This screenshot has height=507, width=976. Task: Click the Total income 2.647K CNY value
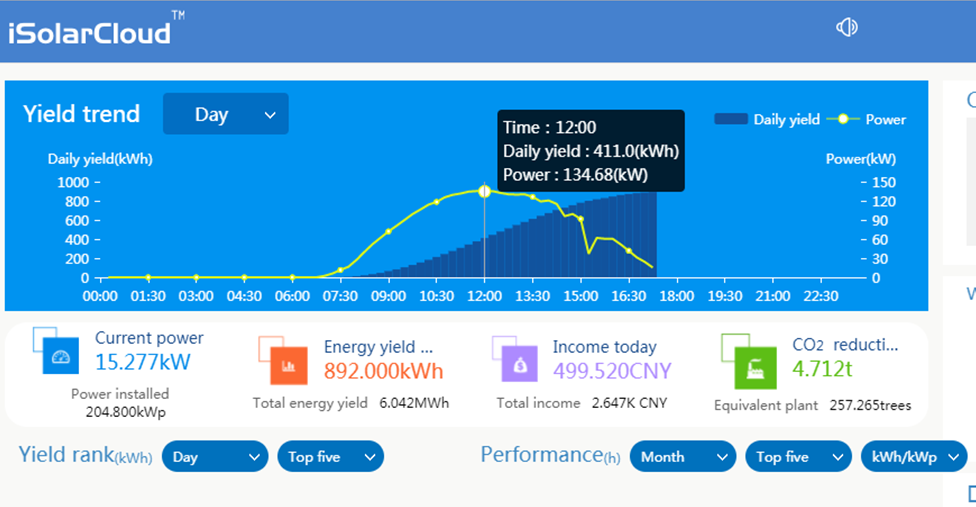[629, 403]
